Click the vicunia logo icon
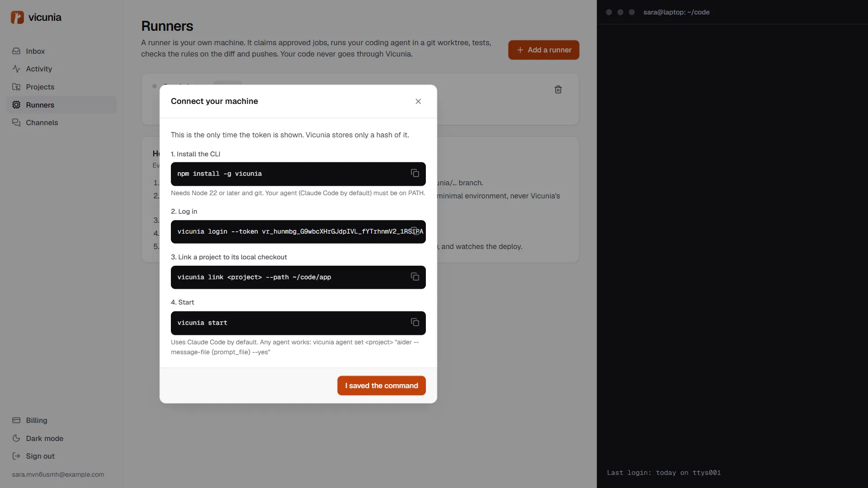The width and height of the screenshot is (868, 488). click(x=17, y=17)
